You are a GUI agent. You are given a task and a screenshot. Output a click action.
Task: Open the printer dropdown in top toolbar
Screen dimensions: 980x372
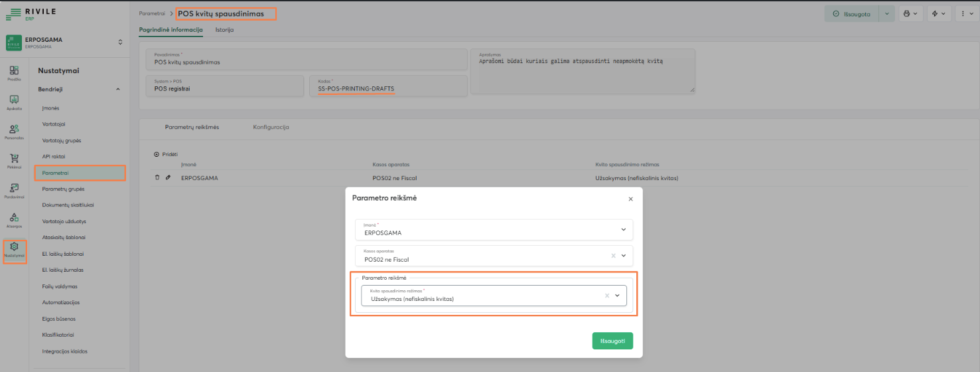910,13
